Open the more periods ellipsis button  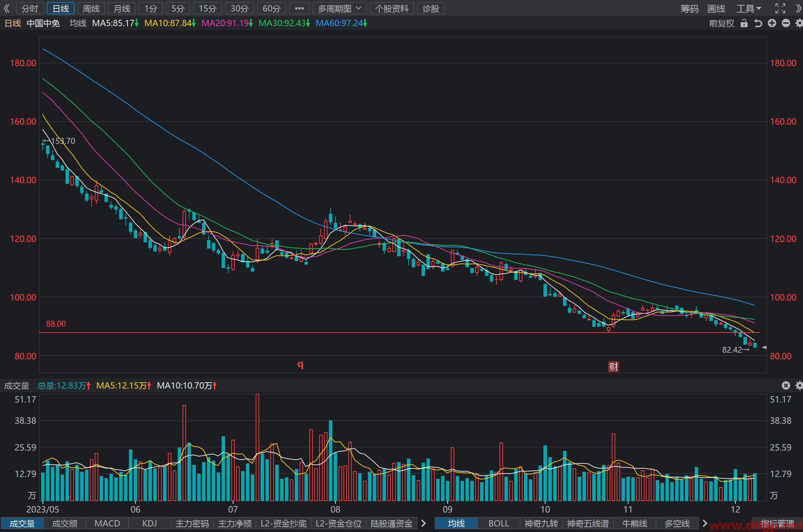(x=299, y=8)
